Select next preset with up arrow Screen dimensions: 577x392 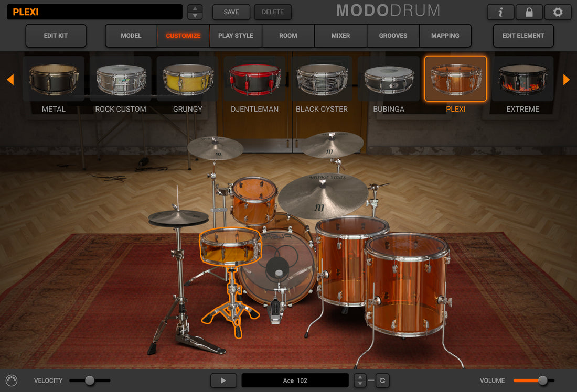pyautogui.click(x=195, y=8)
